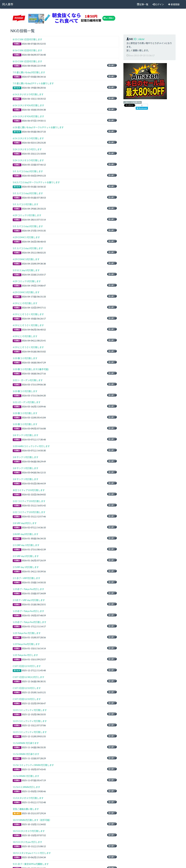Click the X ポスト share button

pyautogui.click(x=129, y=105)
